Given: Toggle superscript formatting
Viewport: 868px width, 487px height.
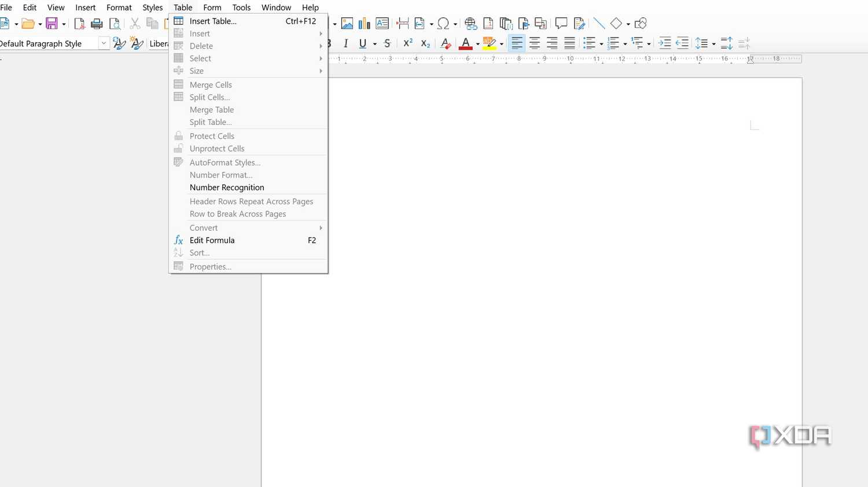Looking at the screenshot, I should pos(408,43).
